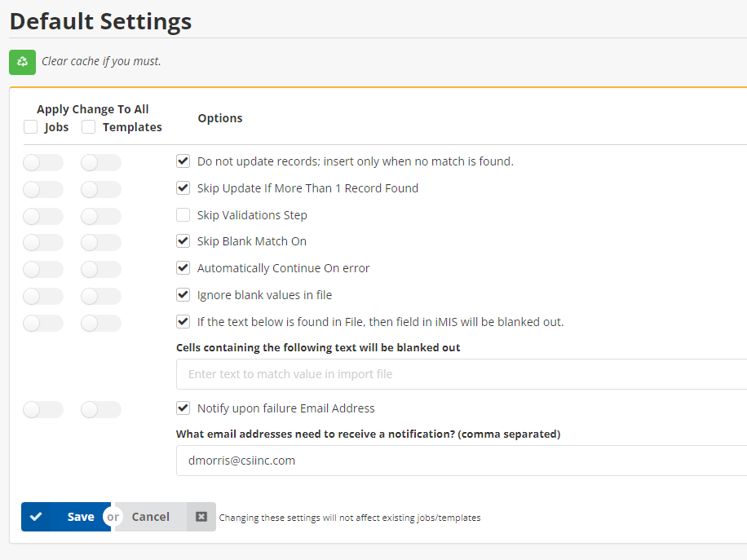
Task: Flip the topmost Jobs toggle switch
Action: coord(42,162)
